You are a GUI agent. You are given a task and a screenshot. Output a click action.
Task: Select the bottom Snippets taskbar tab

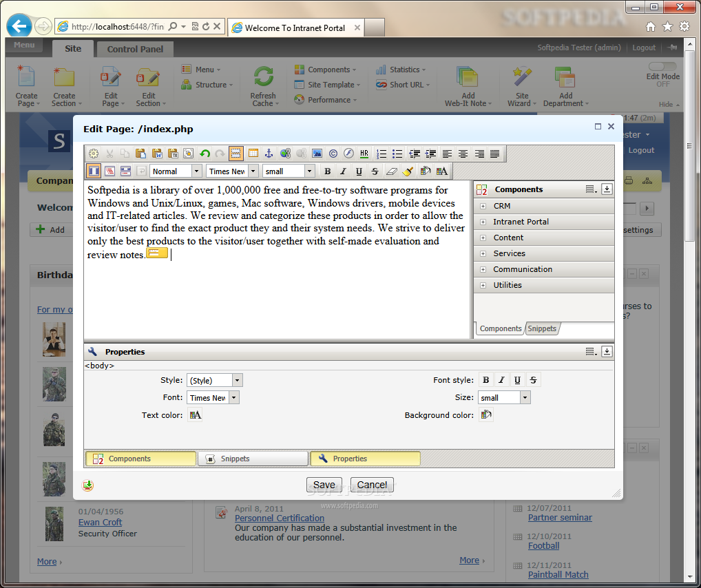[253, 459]
